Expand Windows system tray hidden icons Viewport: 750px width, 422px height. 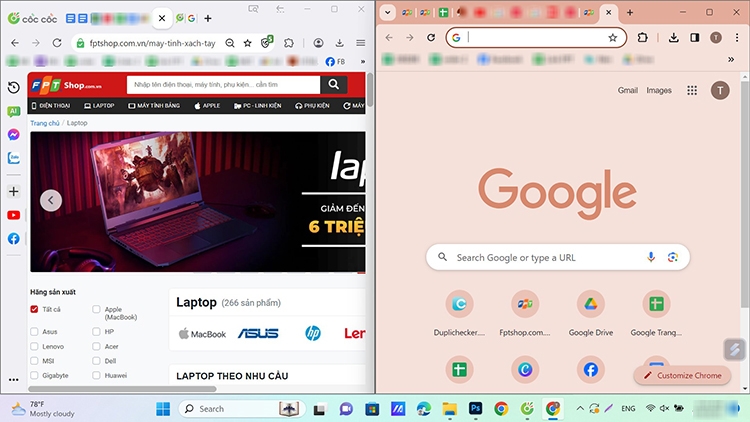[580, 409]
